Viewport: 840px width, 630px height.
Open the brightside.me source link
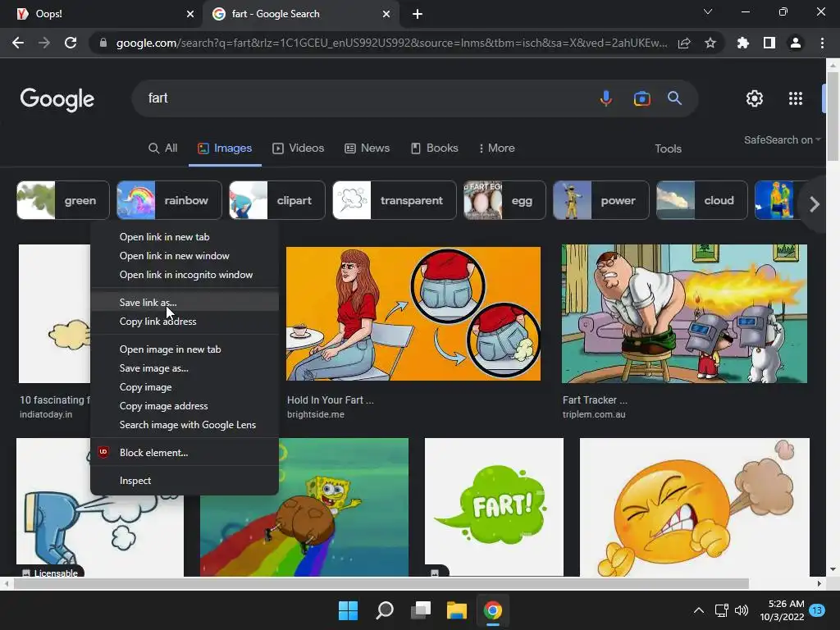[316, 414]
